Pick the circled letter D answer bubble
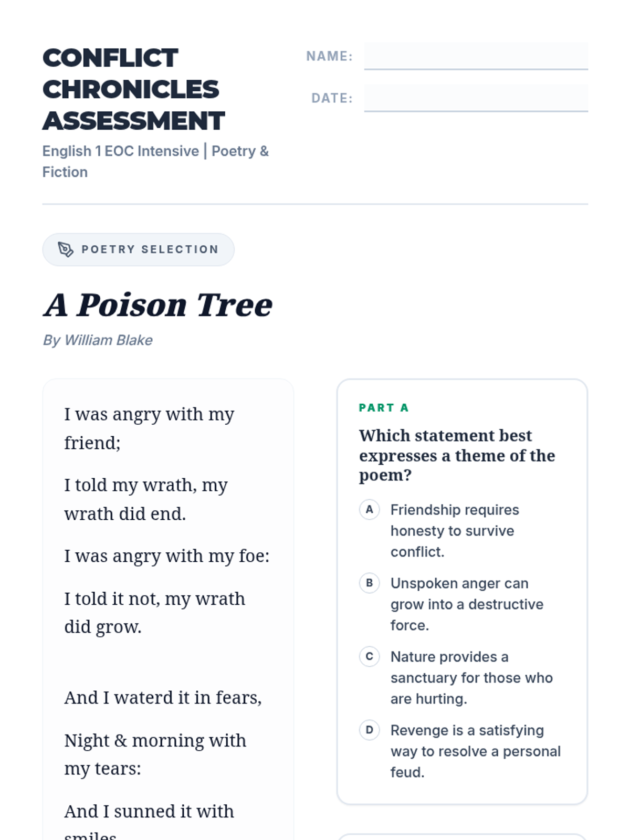The image size is (630, 840). tap(370, 730)
